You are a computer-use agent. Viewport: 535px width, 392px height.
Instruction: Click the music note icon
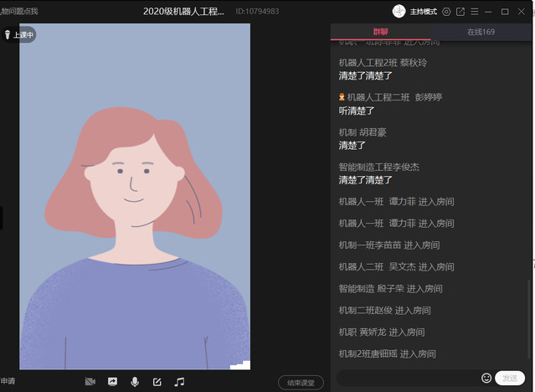tap(179, 382)
